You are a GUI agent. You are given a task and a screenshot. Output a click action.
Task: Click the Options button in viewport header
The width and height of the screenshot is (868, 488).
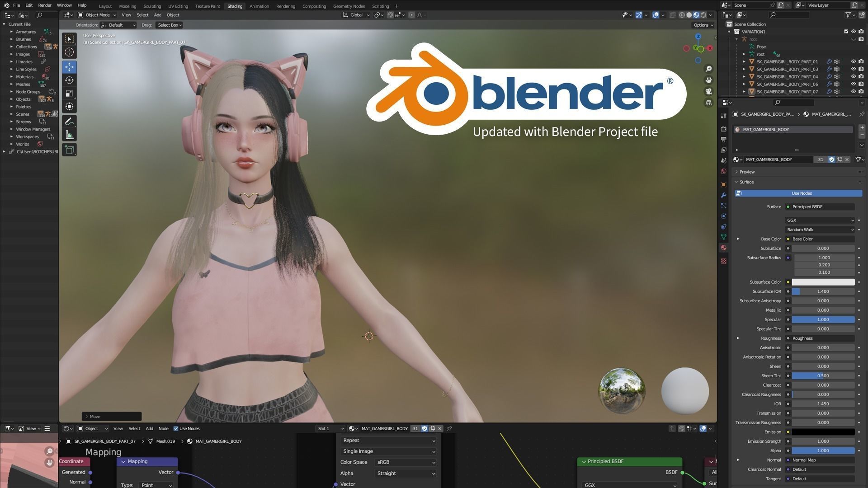pos(703,25)
